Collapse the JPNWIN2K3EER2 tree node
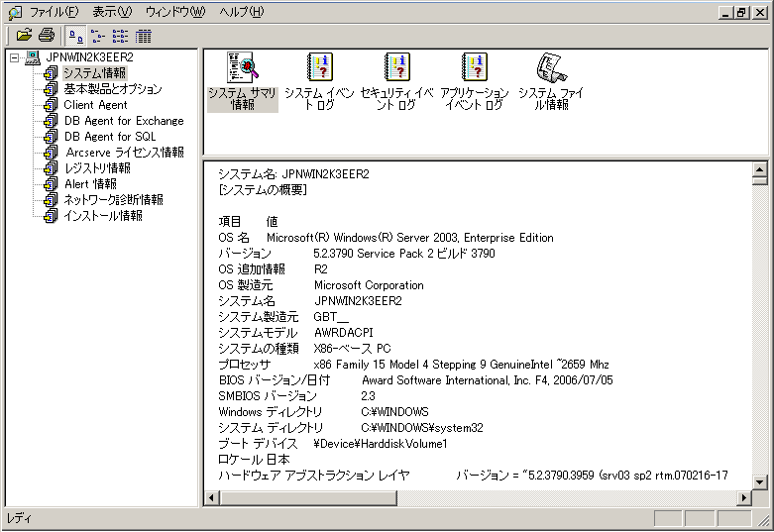Viewport: 774px width, 532px height. coord(14,57)
